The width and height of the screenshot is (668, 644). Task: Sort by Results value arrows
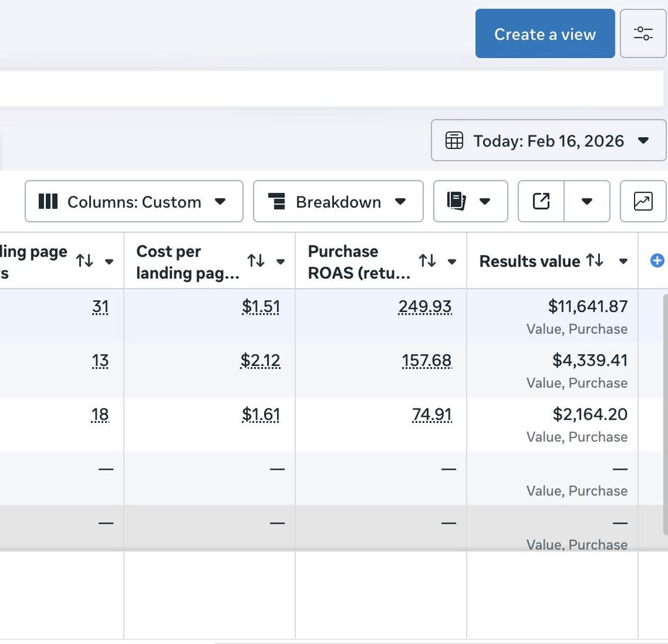(x=594, y=261)
